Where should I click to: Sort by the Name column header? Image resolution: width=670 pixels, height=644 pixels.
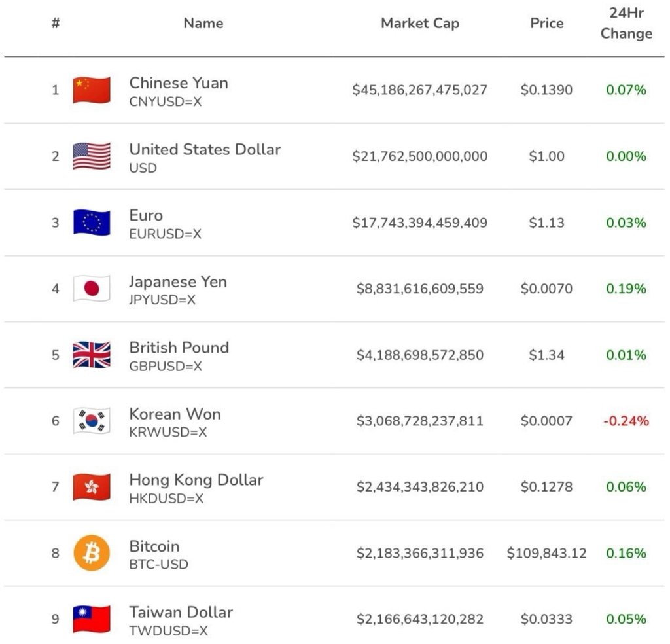click(x=203, y=23)
